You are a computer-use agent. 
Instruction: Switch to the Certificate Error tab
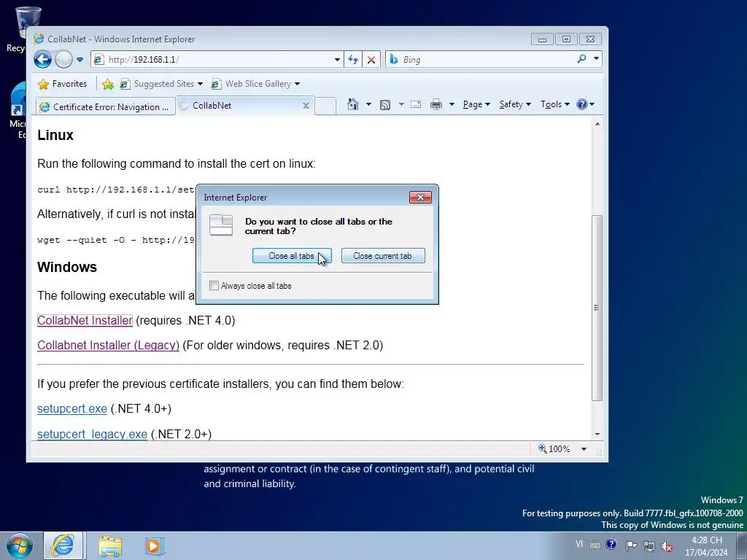point(105,106)
